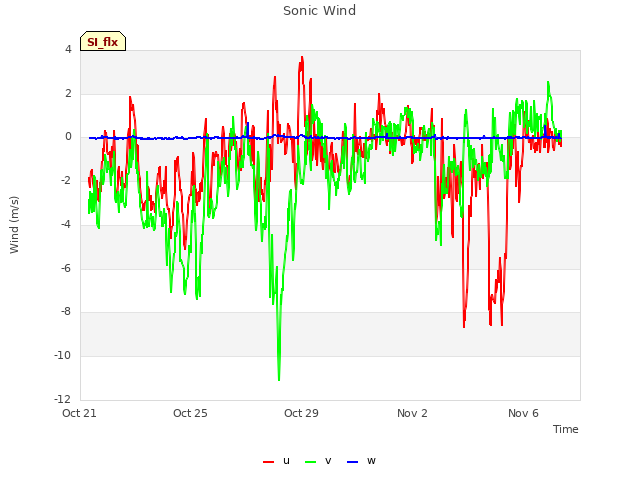Click the green v legend color line
The image size is (640, 480).
311,462
